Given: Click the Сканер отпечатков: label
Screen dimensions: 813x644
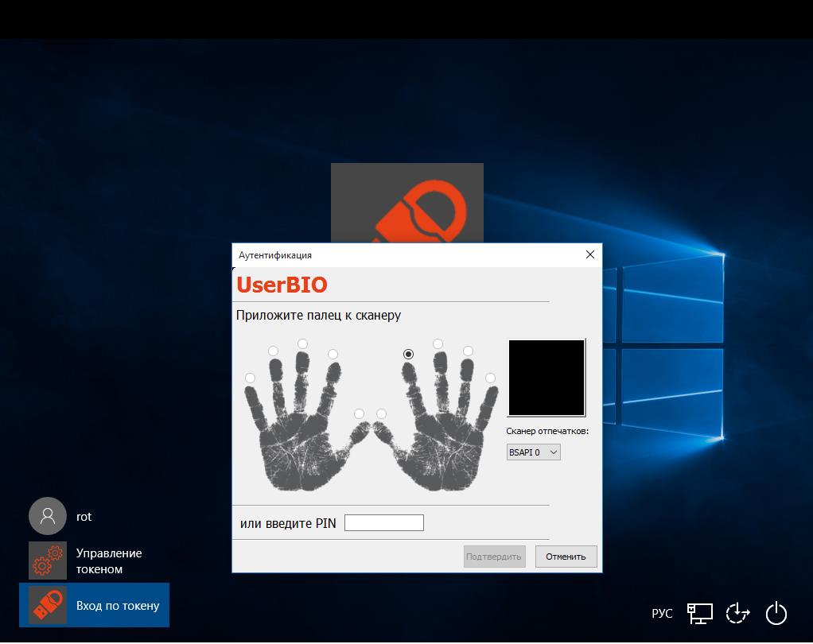Looking at the screenshot, I should click(x=547, y=431).
